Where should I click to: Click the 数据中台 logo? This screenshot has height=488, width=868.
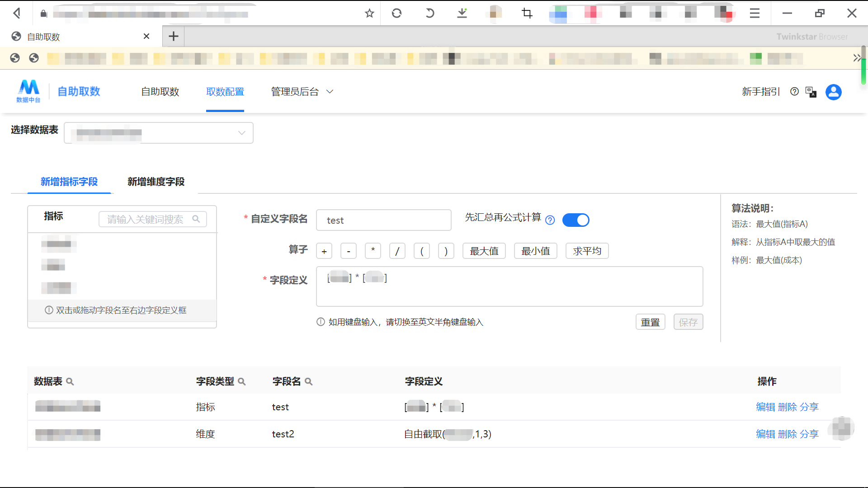point(29,91)
